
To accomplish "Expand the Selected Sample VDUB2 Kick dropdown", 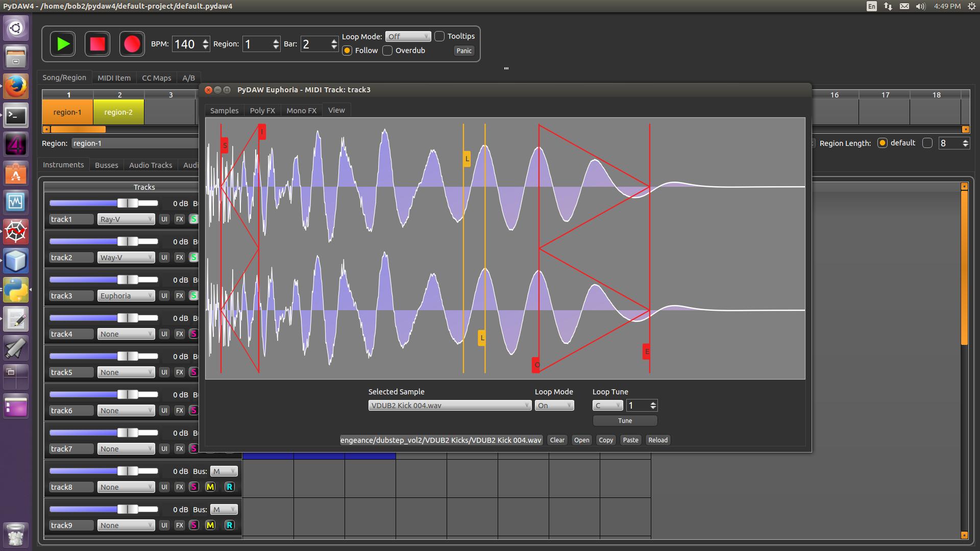I will pyautogui.click(x=450, y=405).
